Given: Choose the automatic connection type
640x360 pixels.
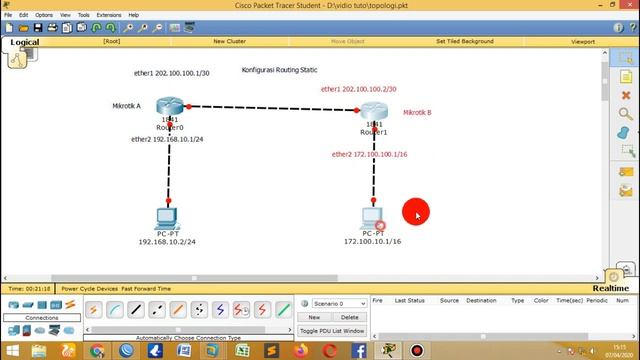Looking at the screenshot, I should tap(93, 310).
